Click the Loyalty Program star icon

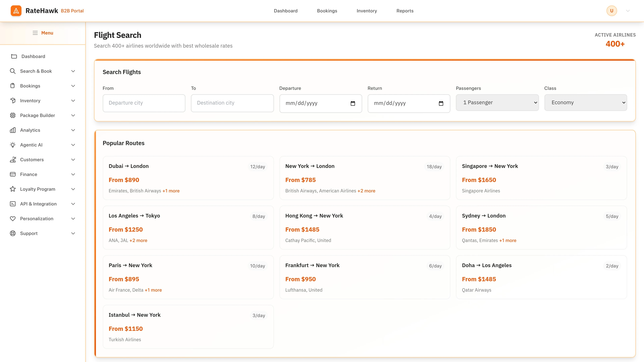(x=13, y=189)
